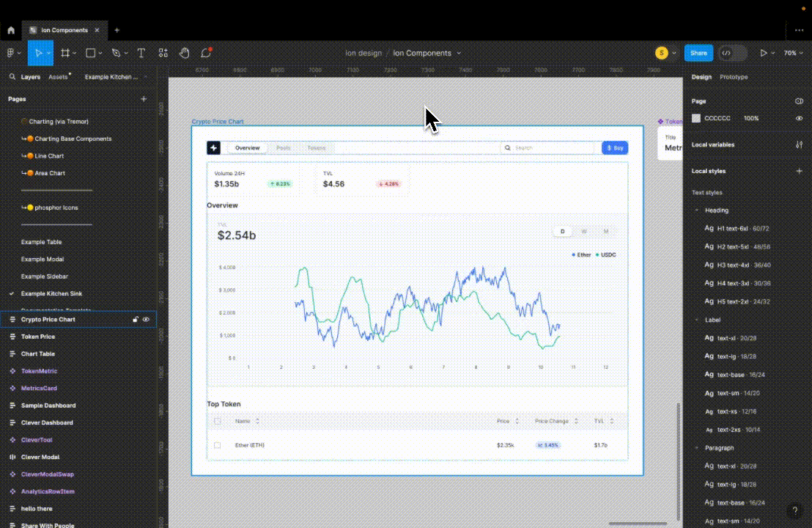Select the Frame tool
Viewport: 812px width, 528px height.
click(65, 53)
